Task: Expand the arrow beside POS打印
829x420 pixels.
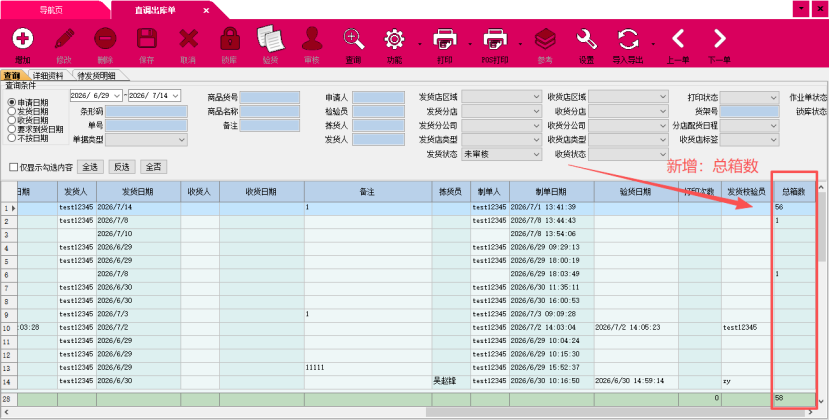Action: pos(520,44)
